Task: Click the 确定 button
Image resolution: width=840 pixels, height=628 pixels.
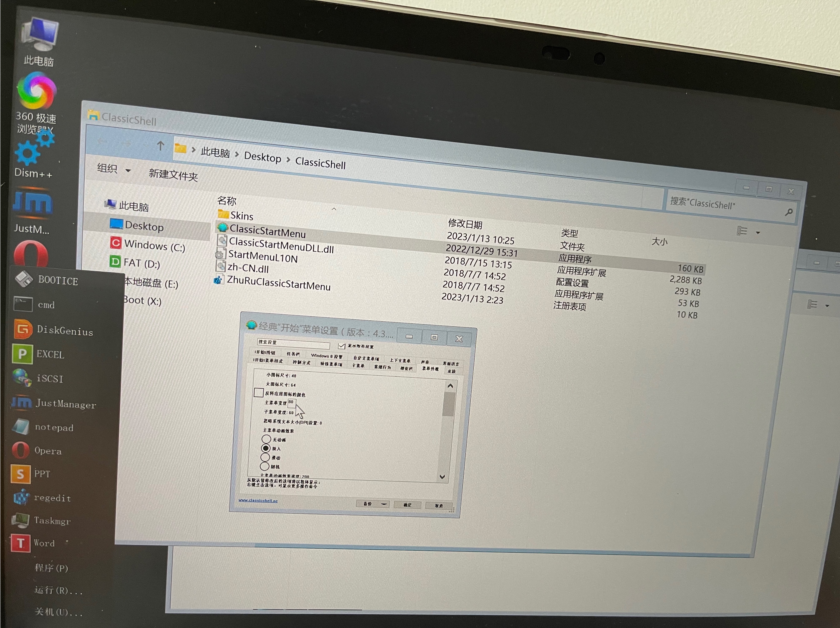Action: (x=407, y=505)
